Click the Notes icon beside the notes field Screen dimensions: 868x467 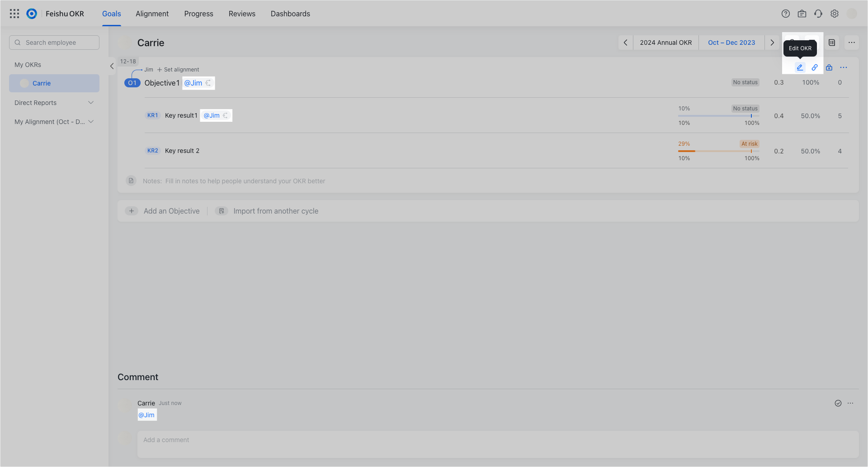point(131,181)
